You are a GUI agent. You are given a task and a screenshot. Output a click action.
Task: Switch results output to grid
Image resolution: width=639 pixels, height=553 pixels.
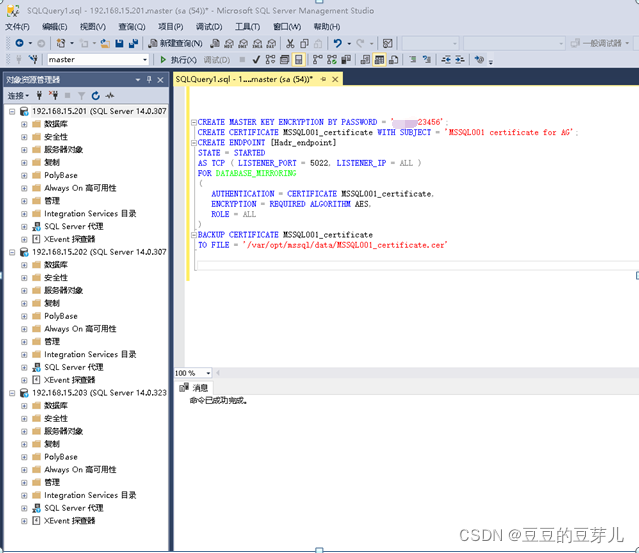point(379,59)
